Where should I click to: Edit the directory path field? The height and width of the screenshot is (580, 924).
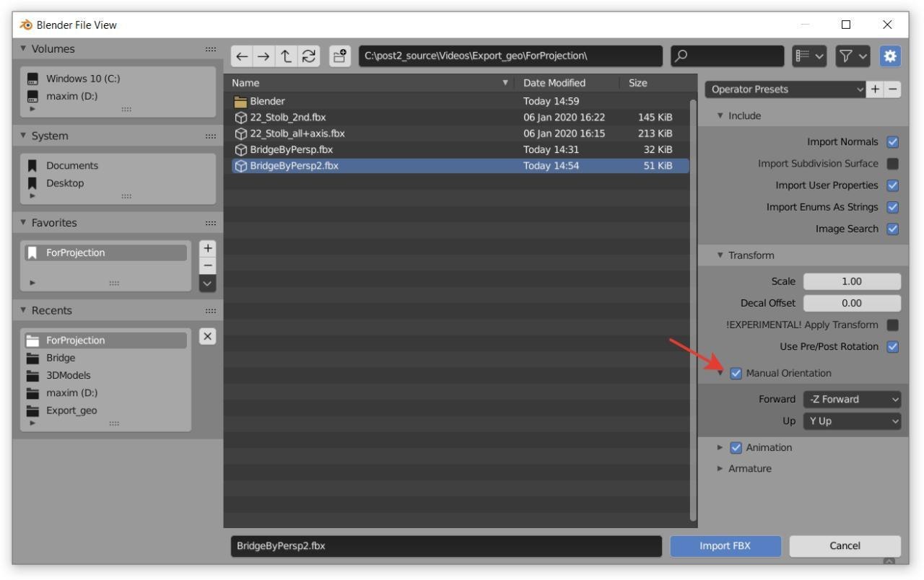tap(510, 57)
